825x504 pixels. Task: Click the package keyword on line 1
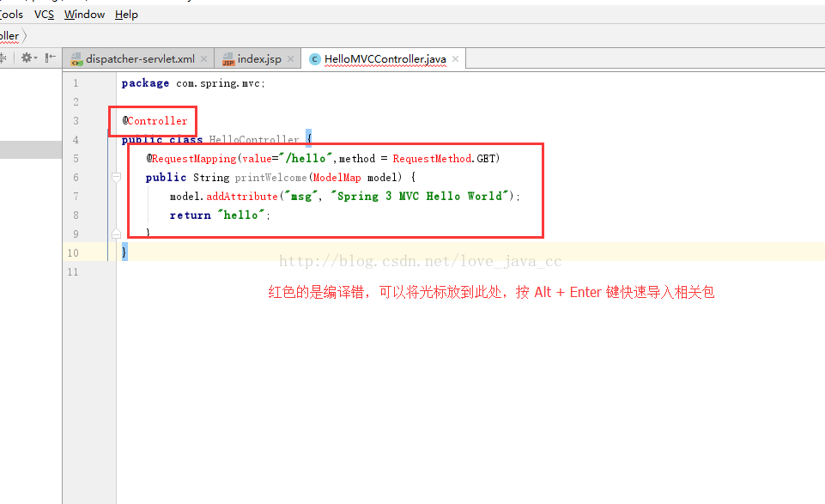145,83
